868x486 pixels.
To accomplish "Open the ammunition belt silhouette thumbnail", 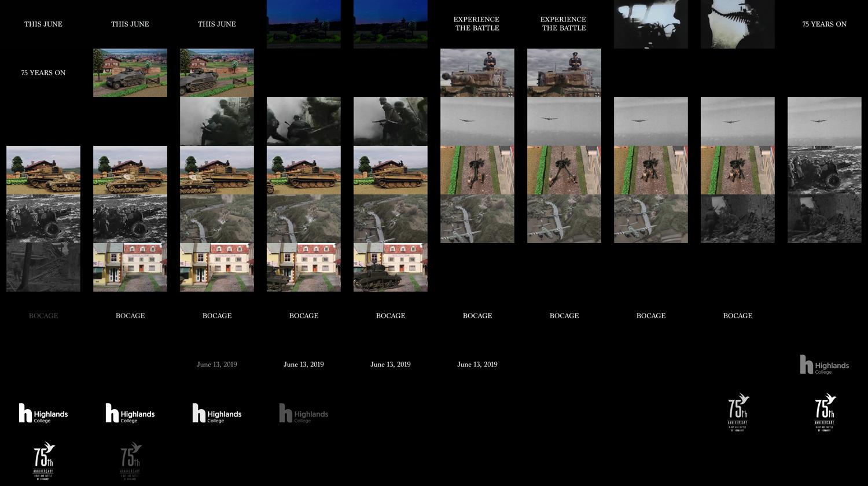I will [x=738, y=24].
